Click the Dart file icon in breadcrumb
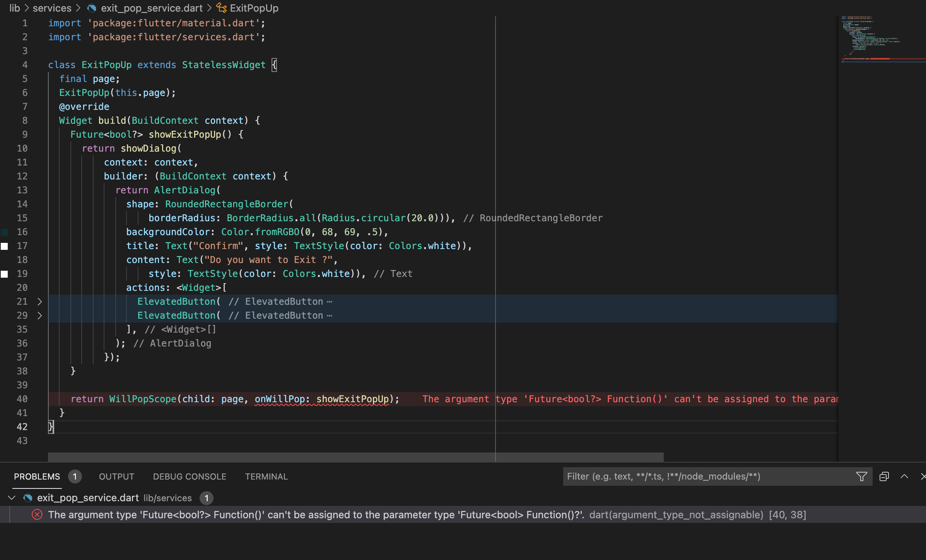The image size is (926, 560). coord(92,8)
